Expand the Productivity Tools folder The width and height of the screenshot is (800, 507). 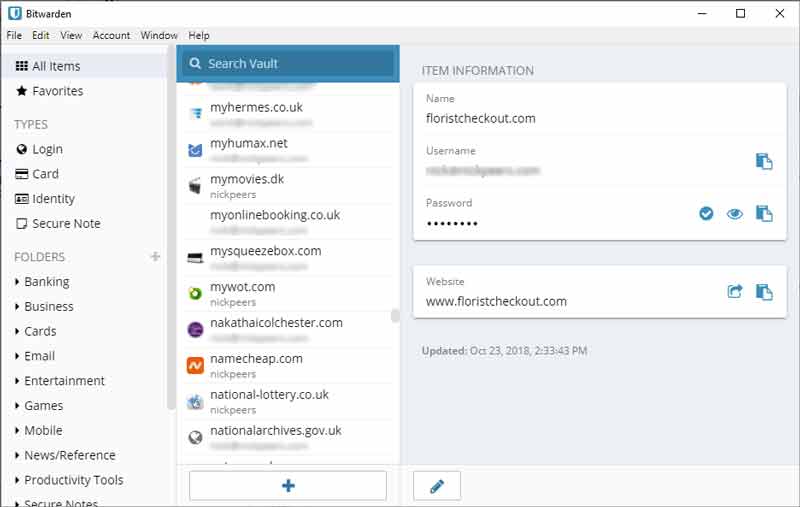(x=69, y=480)
